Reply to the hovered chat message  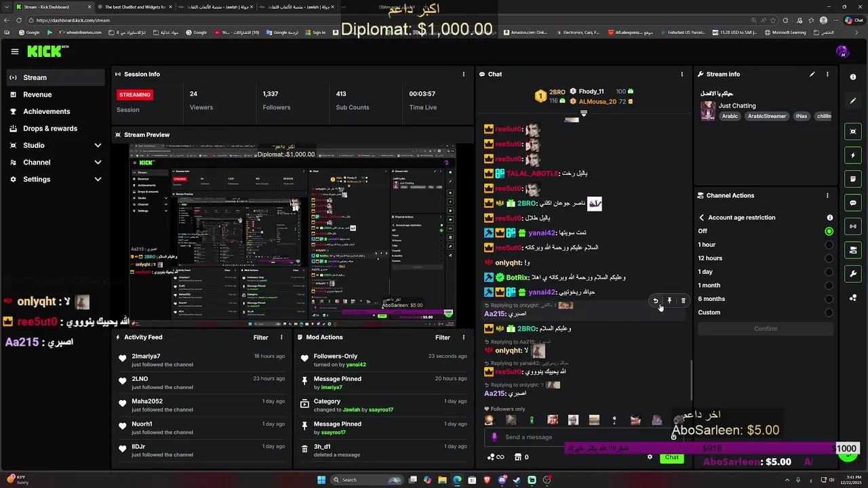pos(655,300)
